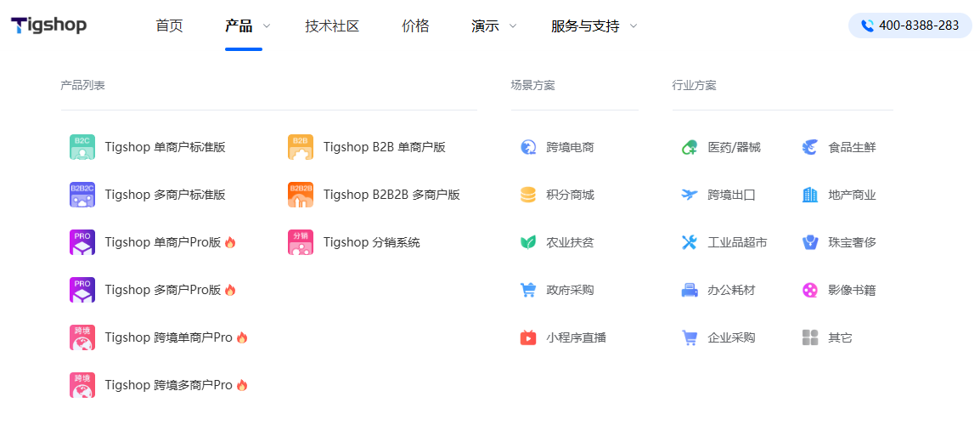Image resolution: width=980 pixels, height=442 pixels.
Task: Go to 首页 in the navigation
Action: coord(169,26)
